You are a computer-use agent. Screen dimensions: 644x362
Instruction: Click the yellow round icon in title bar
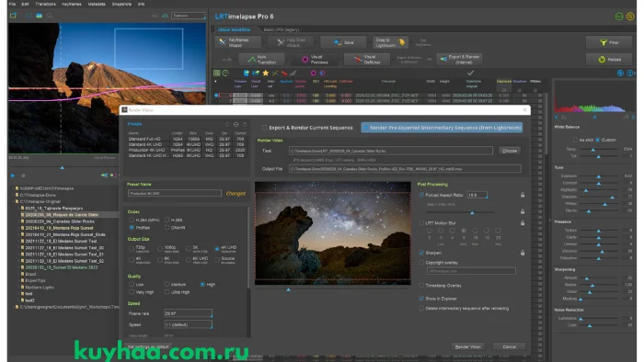click(x=630, y=17)
